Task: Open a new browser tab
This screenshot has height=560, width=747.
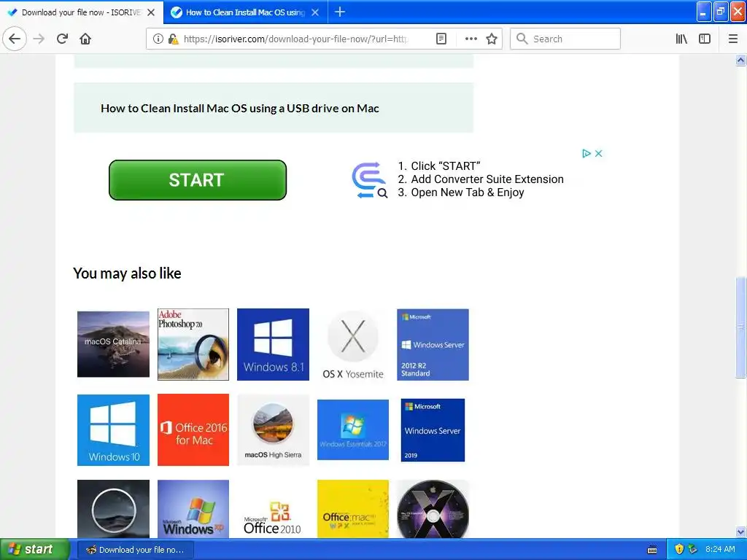Action: (340, 12)
